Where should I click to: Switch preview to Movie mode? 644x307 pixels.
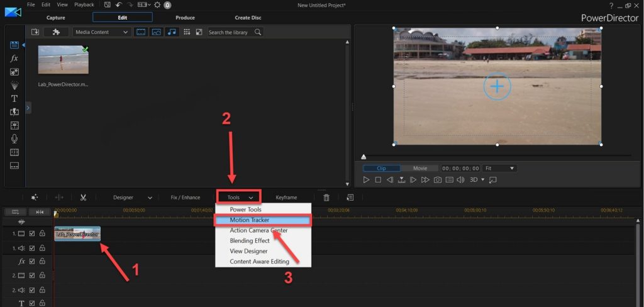[x=420, y=169]
